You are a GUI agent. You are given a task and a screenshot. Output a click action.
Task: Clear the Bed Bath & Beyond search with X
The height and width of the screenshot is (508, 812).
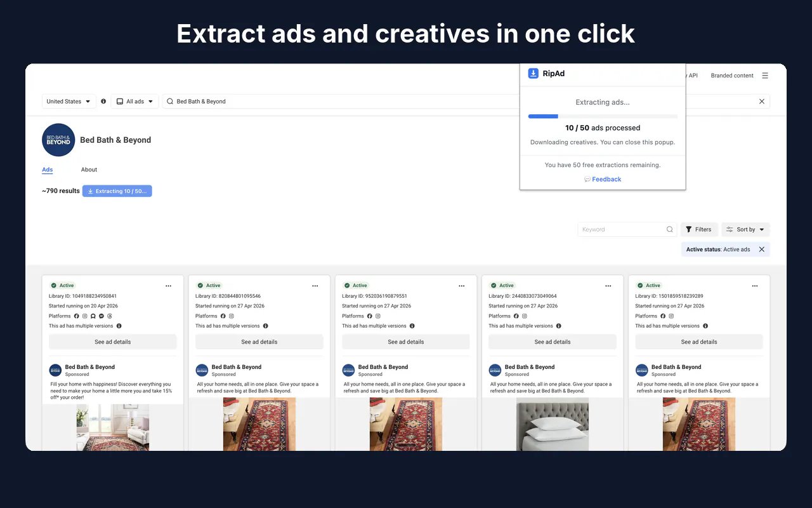coord(762,102)
